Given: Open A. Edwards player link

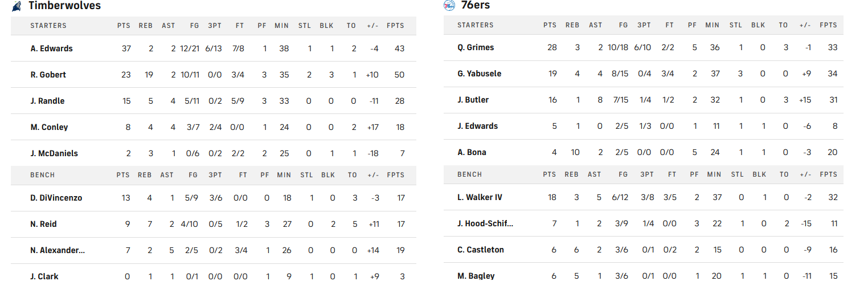Looking at the screenshot, I should [x=51, y=48].
